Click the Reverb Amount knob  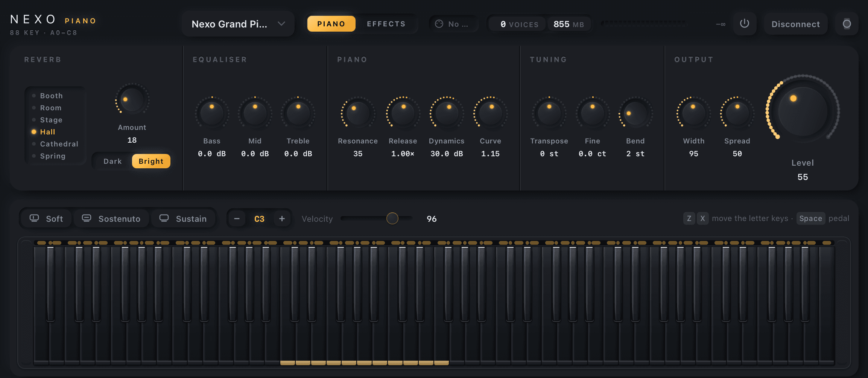(x=132, y=100)
